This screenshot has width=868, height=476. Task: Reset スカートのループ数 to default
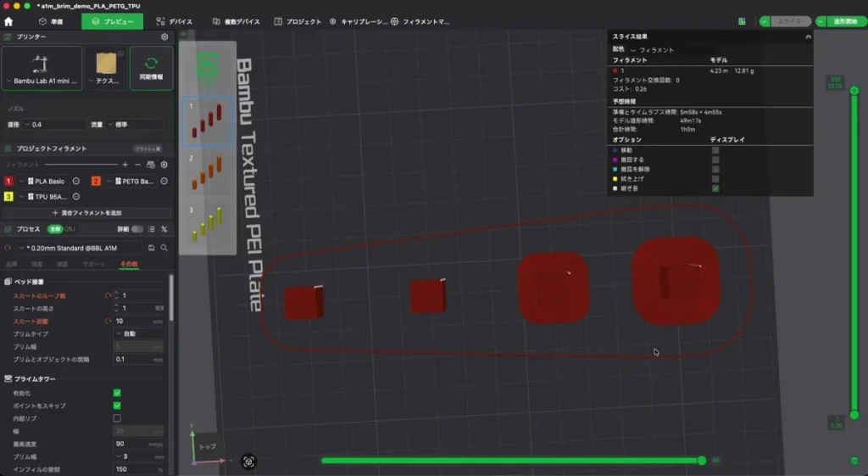tap(108, 296)
